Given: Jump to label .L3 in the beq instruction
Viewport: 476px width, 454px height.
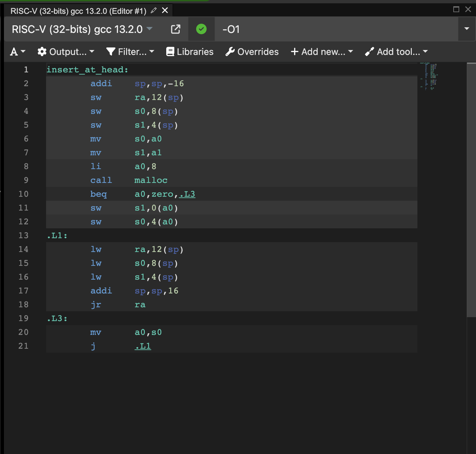Looking at the screenshot, I should 187,194.
